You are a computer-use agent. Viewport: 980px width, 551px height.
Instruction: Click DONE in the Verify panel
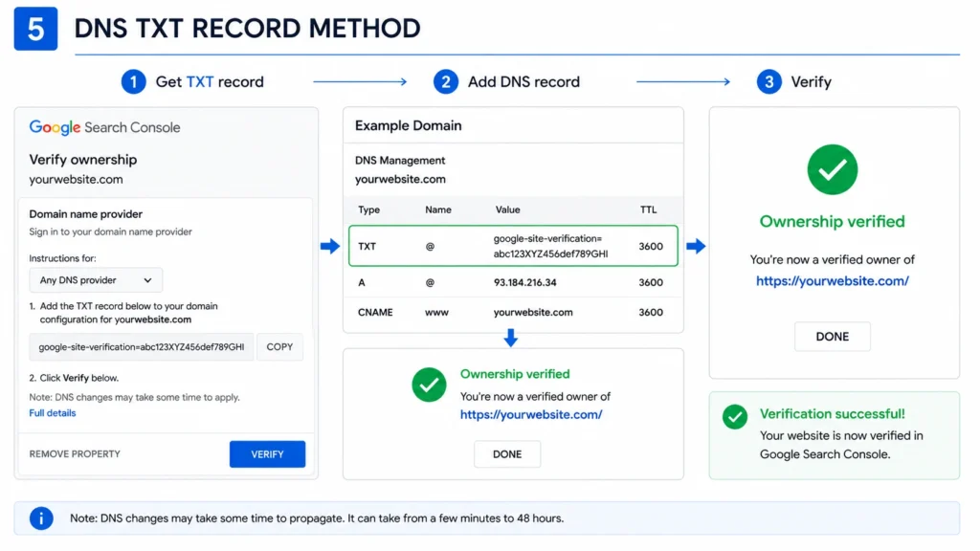coord(832,337)
